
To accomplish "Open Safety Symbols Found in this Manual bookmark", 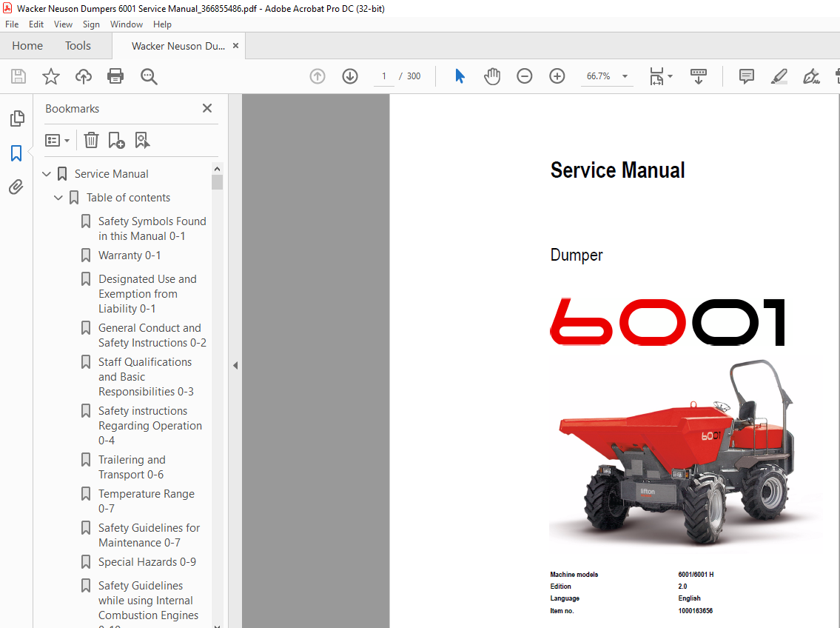I will coord(152,229).
